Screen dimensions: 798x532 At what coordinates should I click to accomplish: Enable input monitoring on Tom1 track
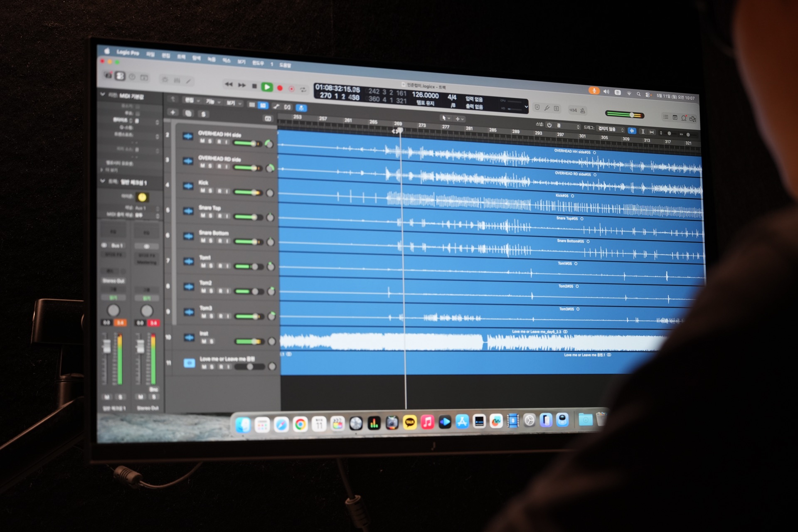(x=227, y=266)
